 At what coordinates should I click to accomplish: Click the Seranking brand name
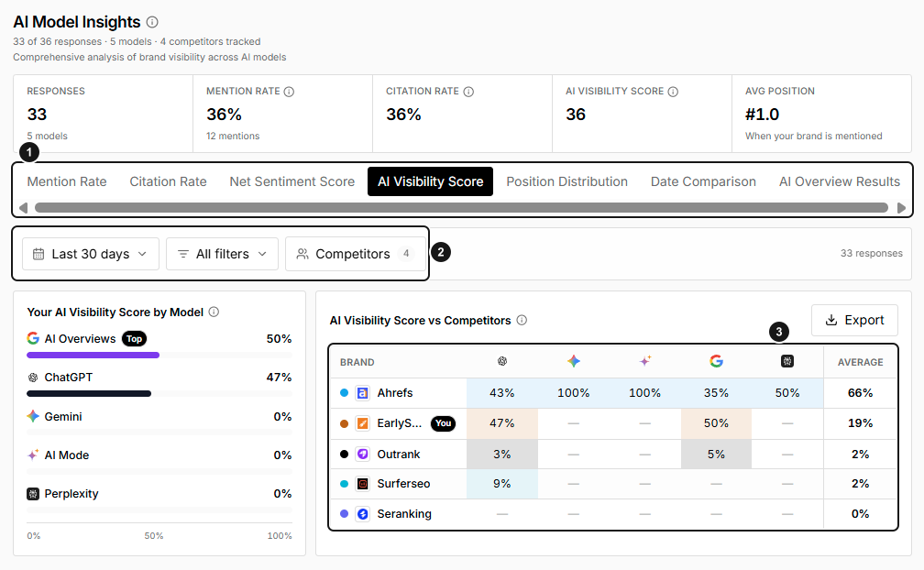click(x=404, y=514)
